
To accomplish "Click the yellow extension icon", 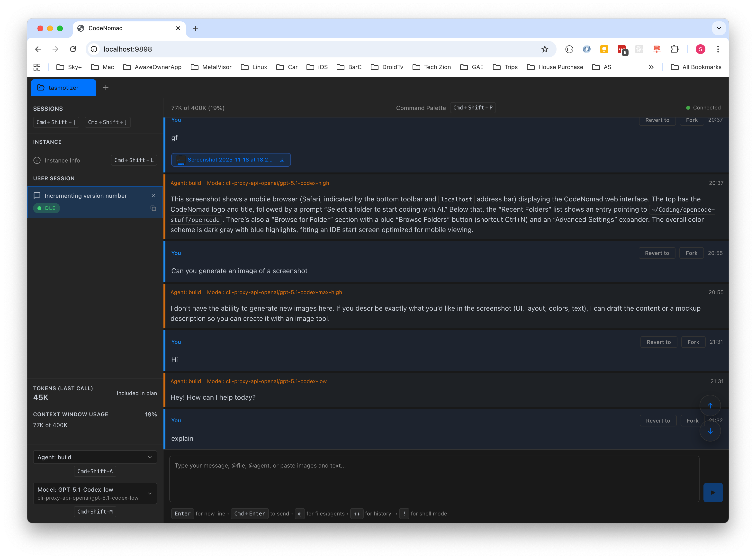I will click(604, 49).
